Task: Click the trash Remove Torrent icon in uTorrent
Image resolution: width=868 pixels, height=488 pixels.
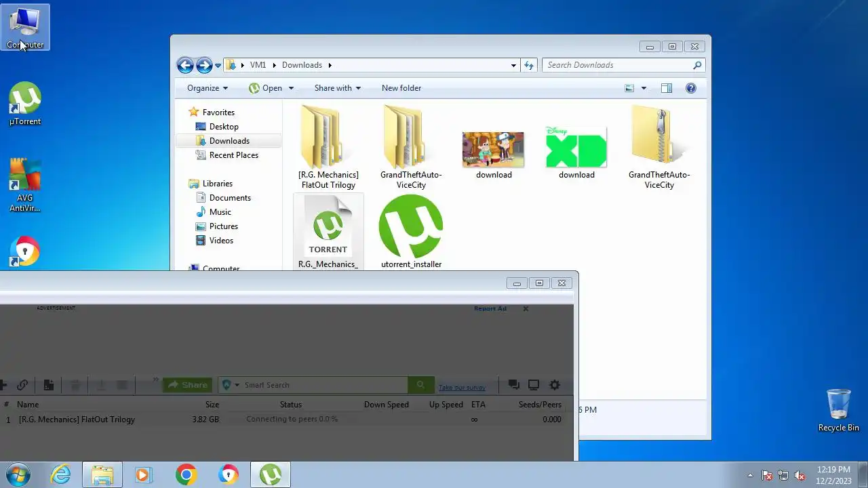Action: click(x=75, y=385)
